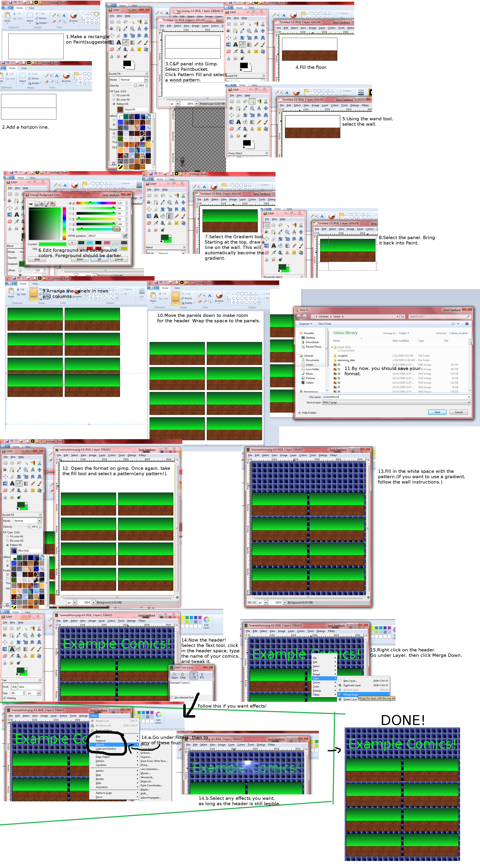Open watercolor brush tab in Change Background Color

click(x=48, y=204)
